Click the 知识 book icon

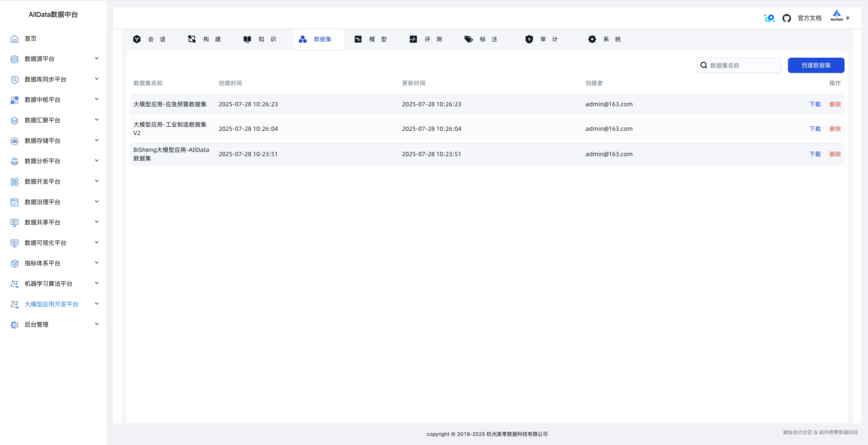[x=247, y=39]
